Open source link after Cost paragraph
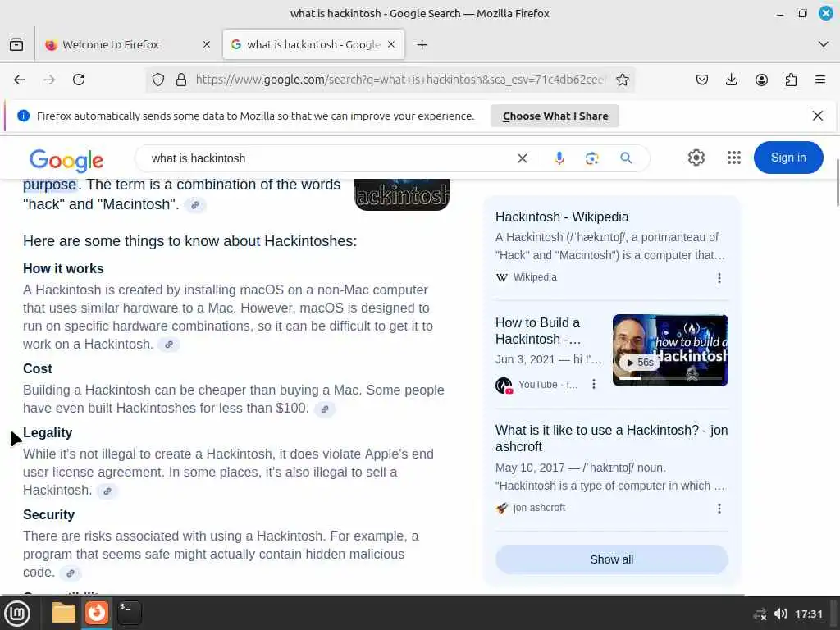840x630 pixels. [x=325, y=409]
